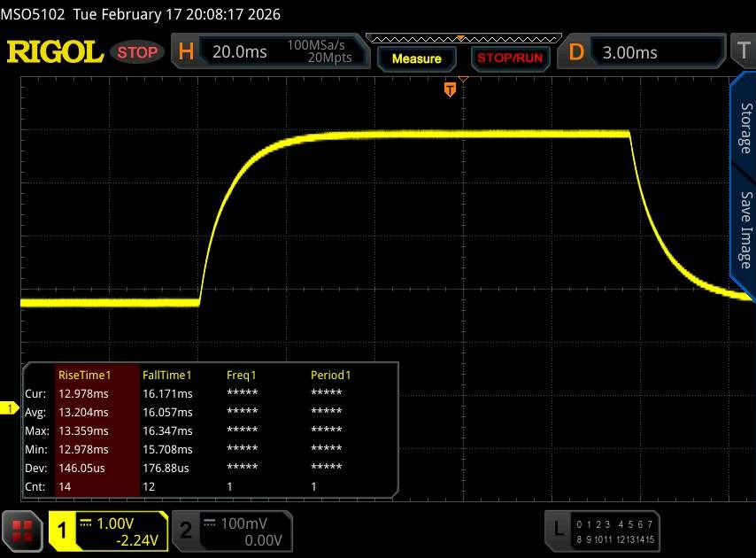Open sample rate and memory depth setting
The width and height of the screenshot is (756, 558).
tap(320, 52)
